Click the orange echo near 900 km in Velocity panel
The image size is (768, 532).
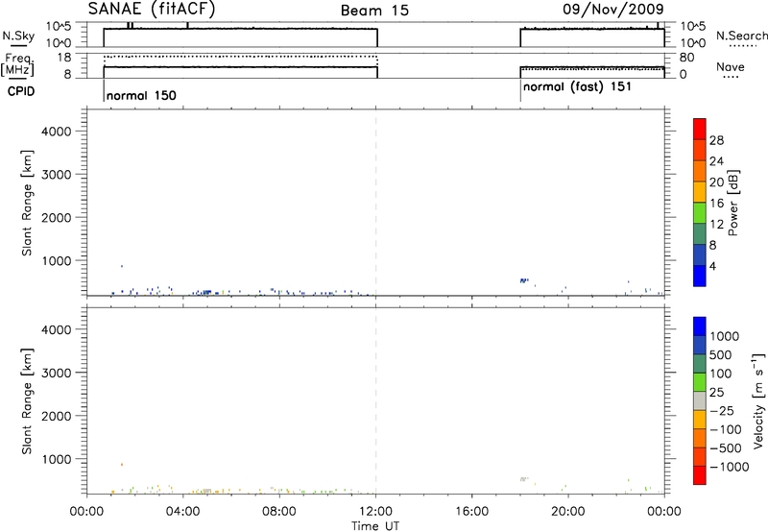click(122, 465)
